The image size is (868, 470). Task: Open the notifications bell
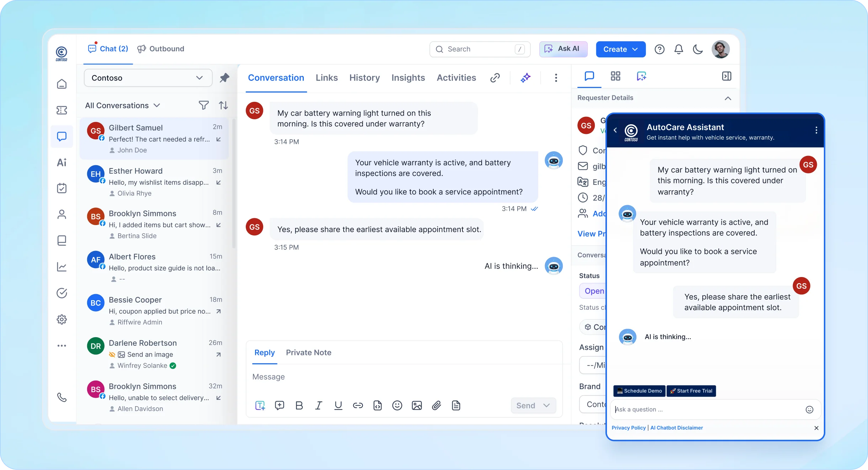(x=679, y=49)
